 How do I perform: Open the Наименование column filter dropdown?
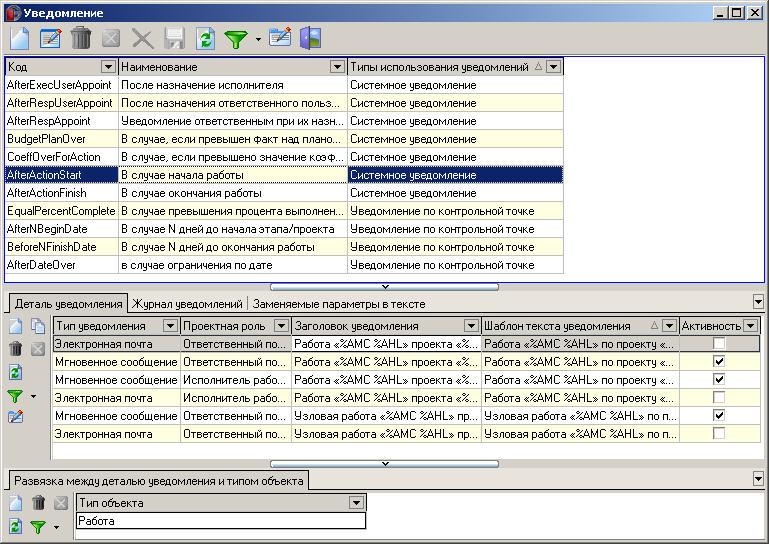coord(337,67)
